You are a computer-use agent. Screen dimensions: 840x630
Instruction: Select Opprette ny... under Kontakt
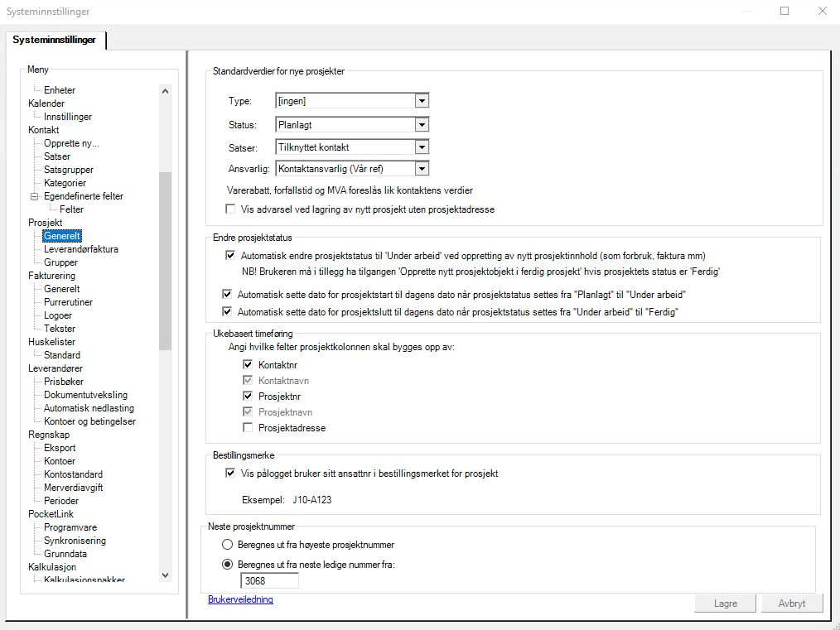(71, 143)
